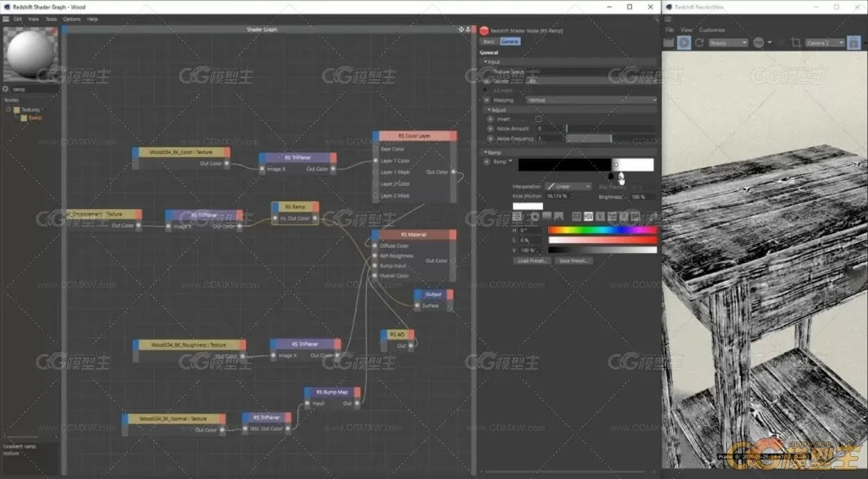Image resolution: width=868 pixels, height=479 pixels.
Task: Toggle the Invert animation dot
Action: point(490,119)
